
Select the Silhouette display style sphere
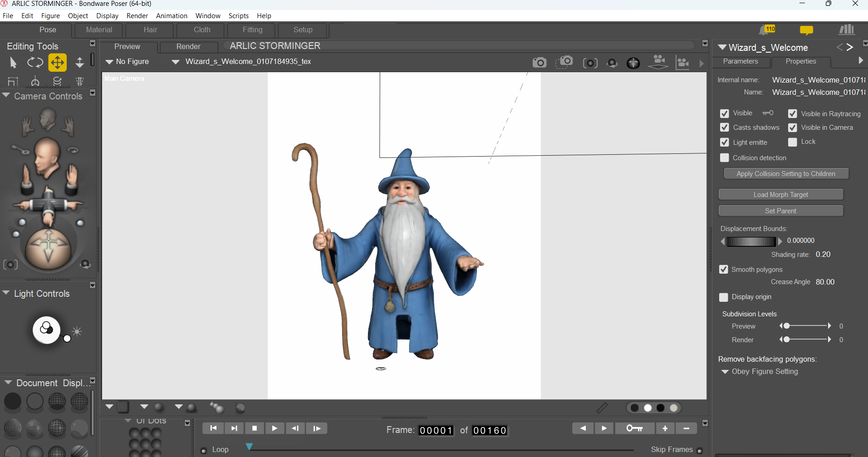tap(13, 401)
